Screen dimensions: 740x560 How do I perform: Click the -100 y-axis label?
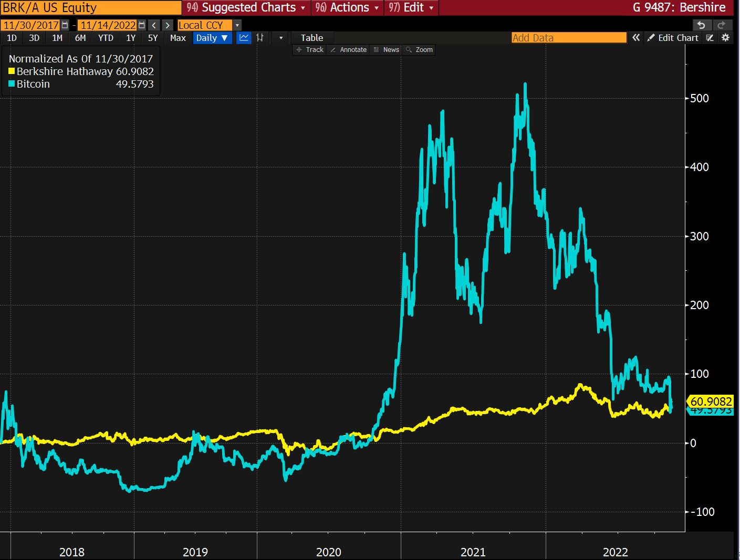tap(702, 512)
